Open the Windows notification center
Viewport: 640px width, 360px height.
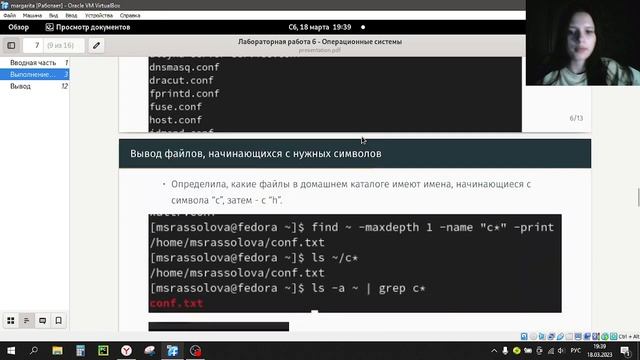pyautogui.click(x=625, y=351)
